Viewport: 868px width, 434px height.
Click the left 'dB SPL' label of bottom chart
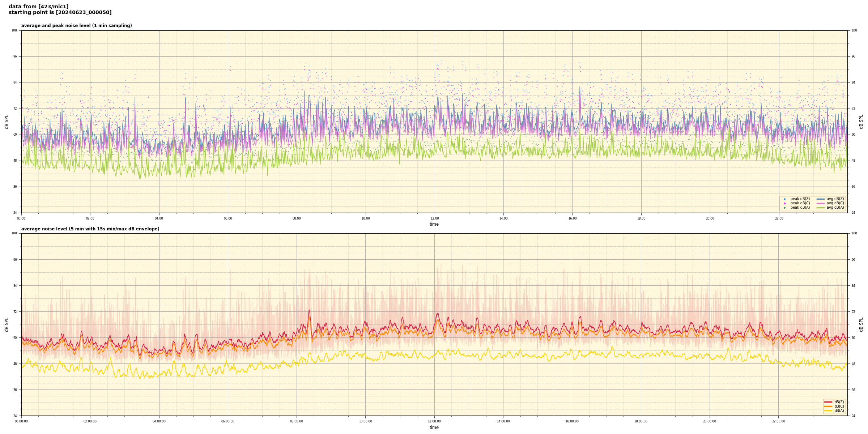7,324
